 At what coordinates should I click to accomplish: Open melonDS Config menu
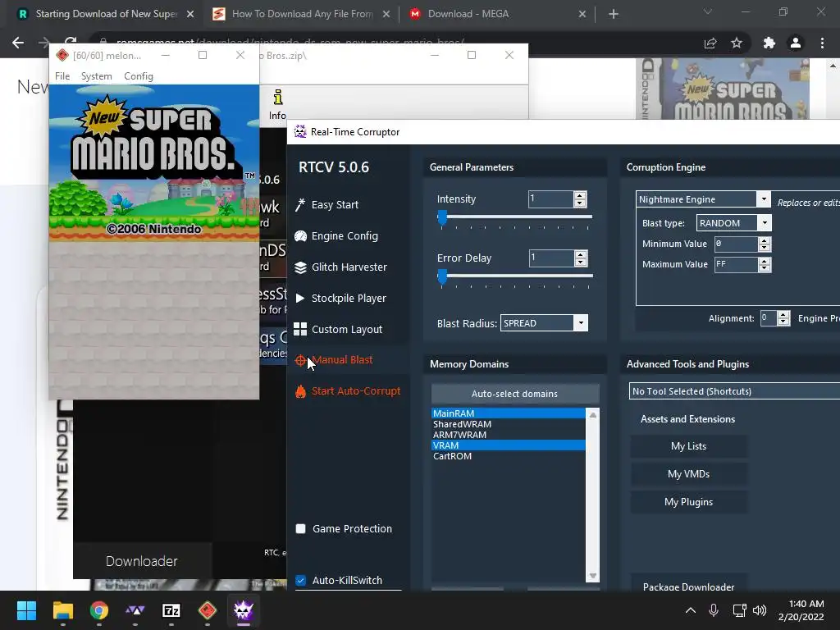[138, 76]
